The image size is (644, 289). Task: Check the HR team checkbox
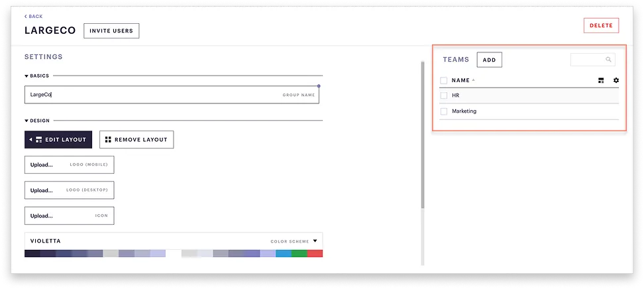click(x=443, y=95)
